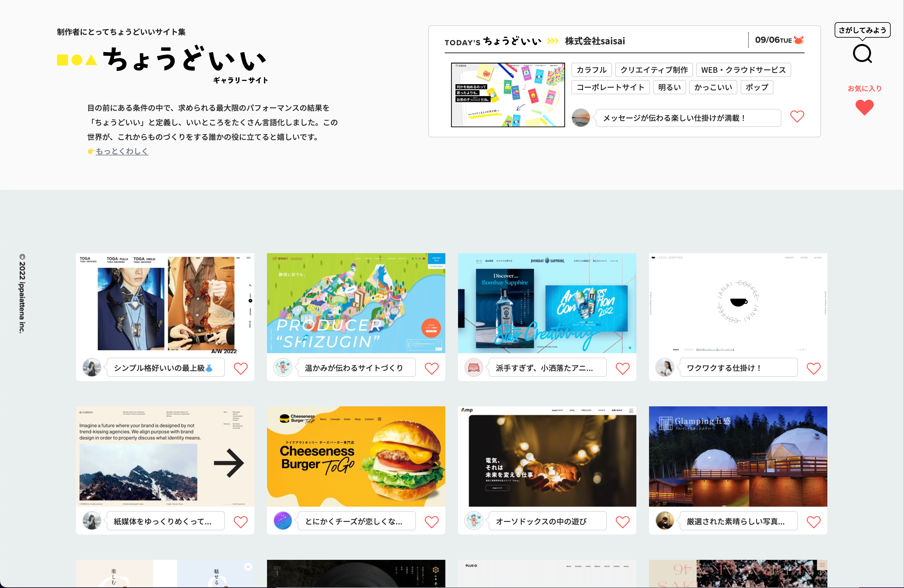Open the search magnifier icon

coord(862,54)
